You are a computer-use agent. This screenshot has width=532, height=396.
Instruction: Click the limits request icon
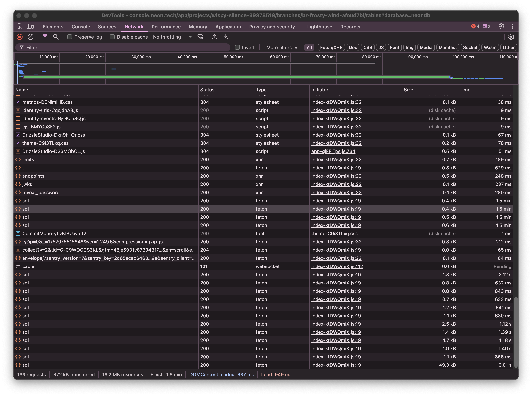point(18,160)
